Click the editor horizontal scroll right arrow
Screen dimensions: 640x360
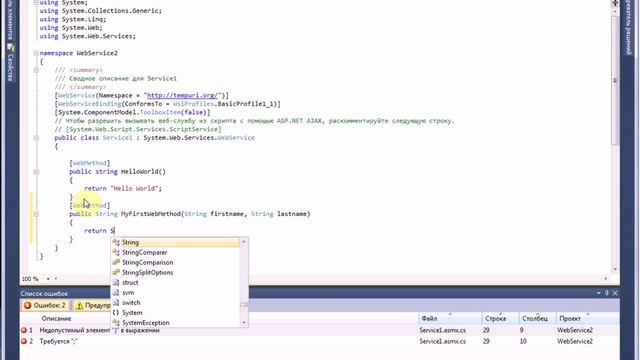click(606, 278)
